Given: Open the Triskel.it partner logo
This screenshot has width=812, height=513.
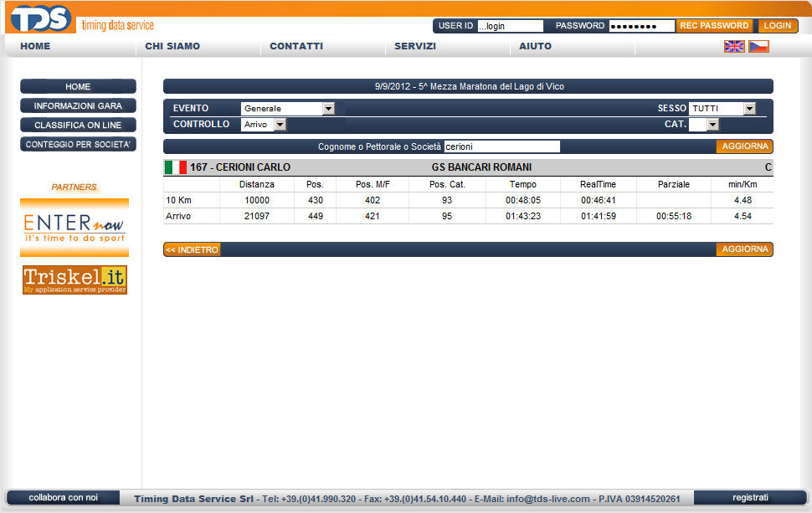Looking at the screenshot, I should (75, 280).
